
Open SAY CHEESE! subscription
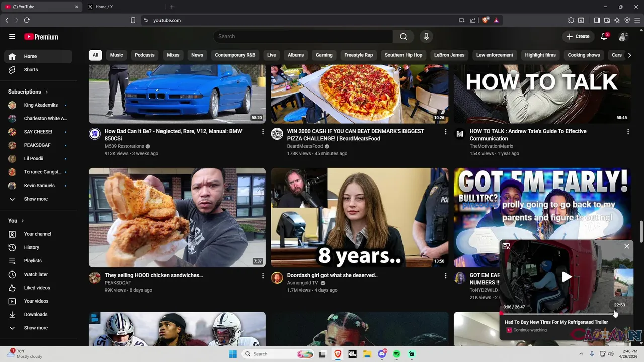[38, 132]
